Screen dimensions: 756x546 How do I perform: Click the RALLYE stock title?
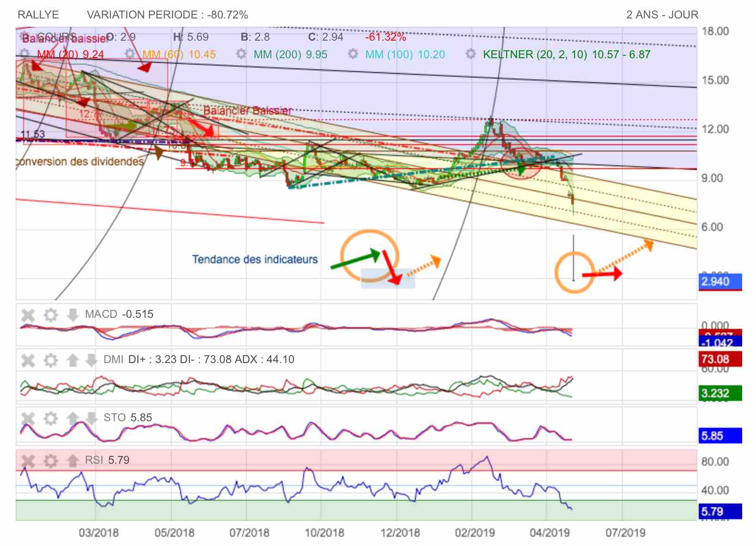coord(38,15)
